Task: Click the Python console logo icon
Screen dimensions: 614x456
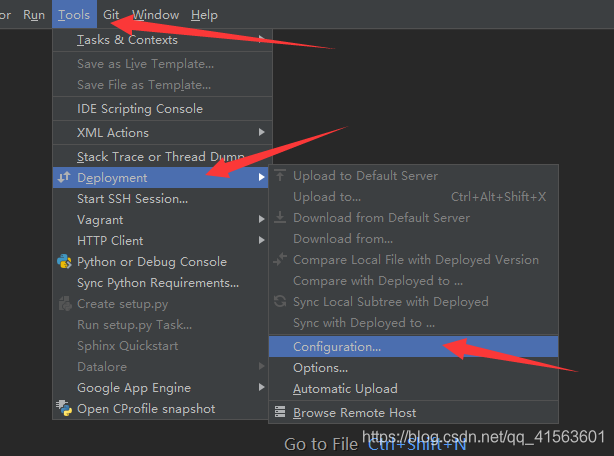Action: click(x=64, y=261)
